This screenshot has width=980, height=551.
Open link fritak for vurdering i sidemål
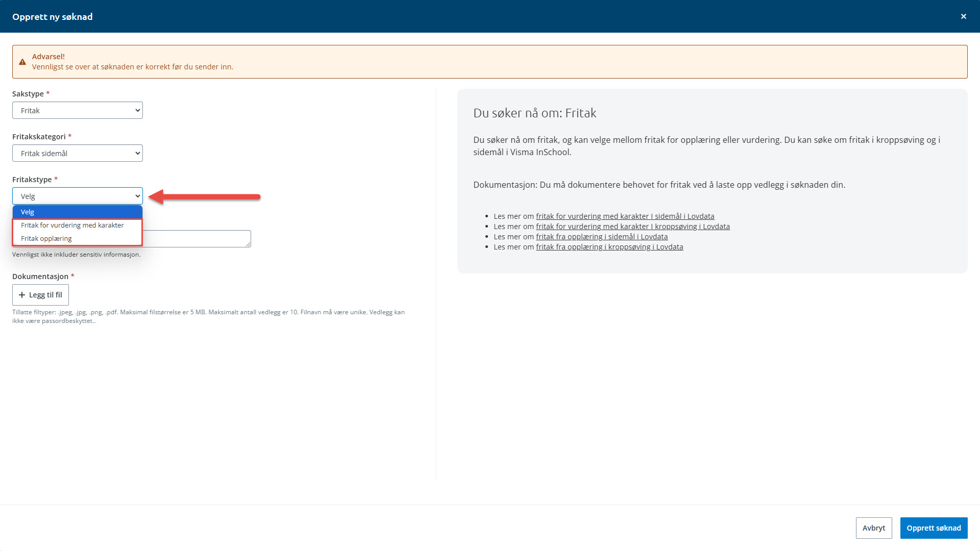coord(625,216)
